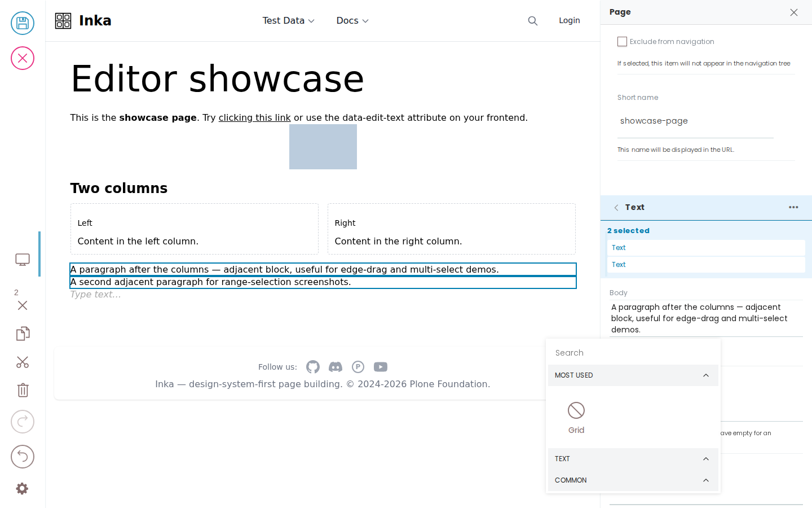Expand the Docs menu

click(352, 21)
